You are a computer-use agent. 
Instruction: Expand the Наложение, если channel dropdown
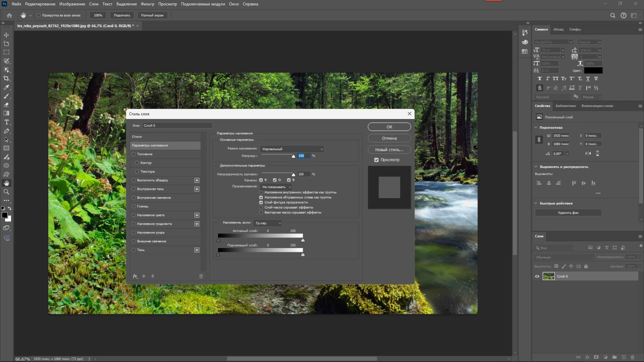(x=268, y=223)
